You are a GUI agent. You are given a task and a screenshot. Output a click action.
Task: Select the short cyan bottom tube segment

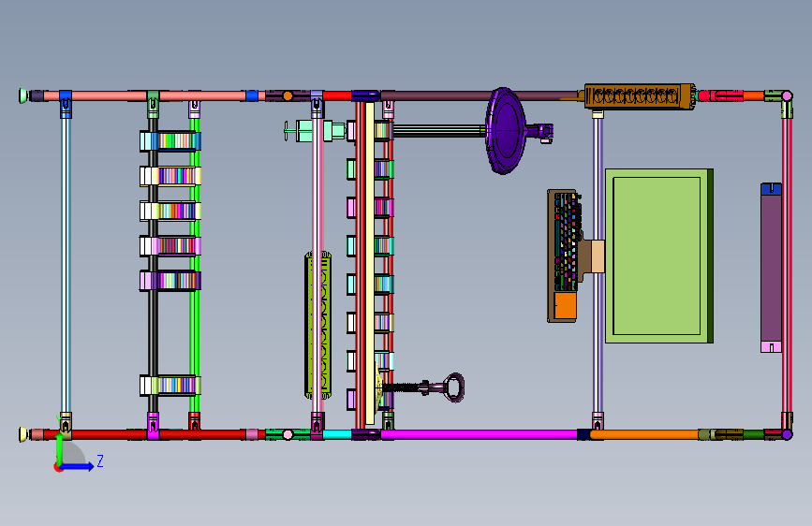point(337,435)
